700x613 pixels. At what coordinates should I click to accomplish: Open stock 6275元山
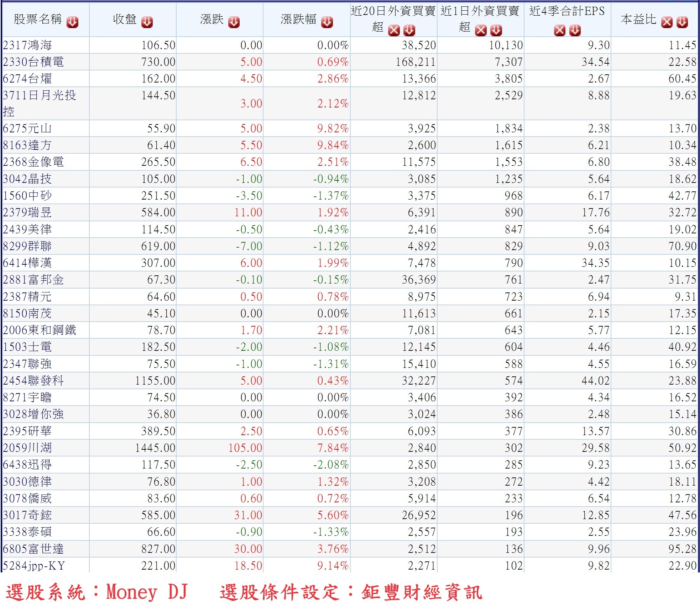(x=27, y=128)
